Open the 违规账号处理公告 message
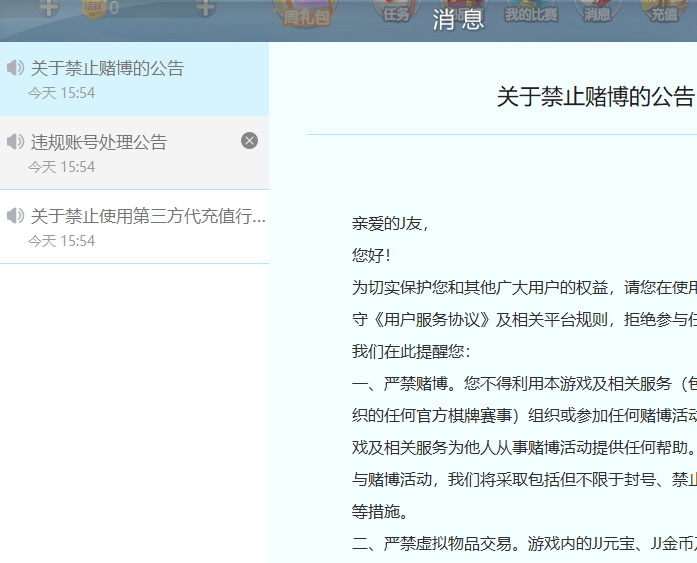Image resolution: width=697 pixels, height=563 pixels. (x=99, y=143)
